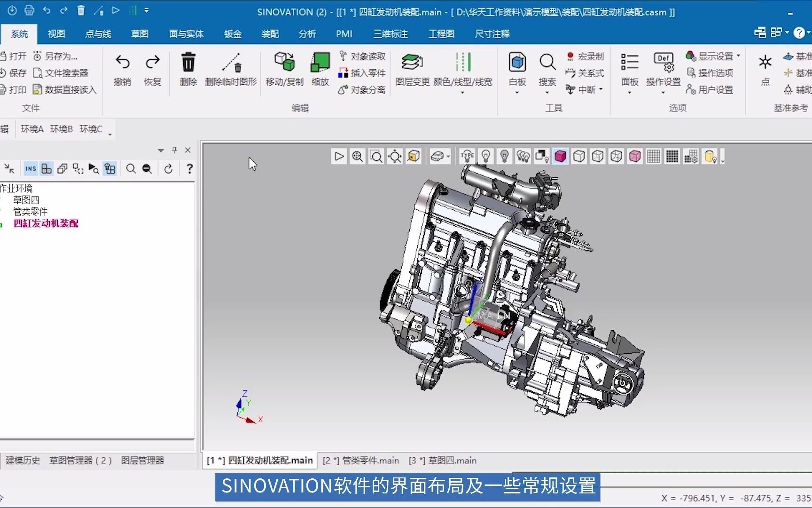
Task: Click the orange cube view orientation icon
Action: [x=414, y=156]
